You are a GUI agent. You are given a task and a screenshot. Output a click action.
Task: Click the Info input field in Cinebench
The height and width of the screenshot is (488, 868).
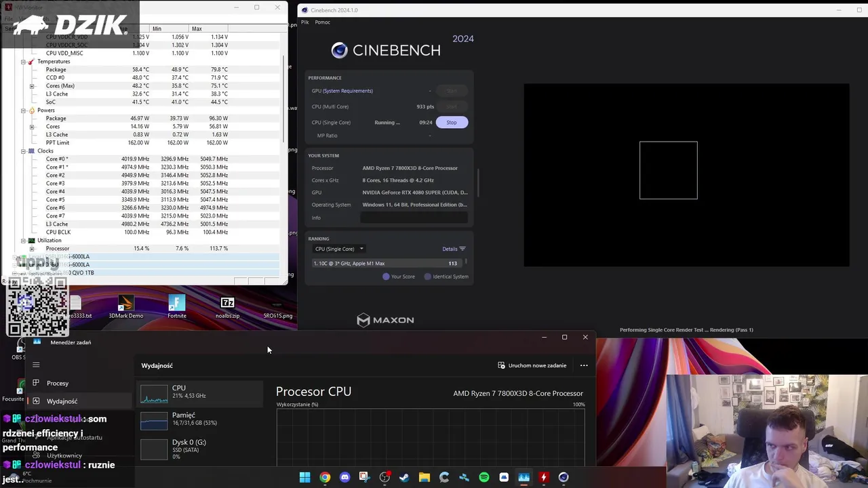coord(413,218)
